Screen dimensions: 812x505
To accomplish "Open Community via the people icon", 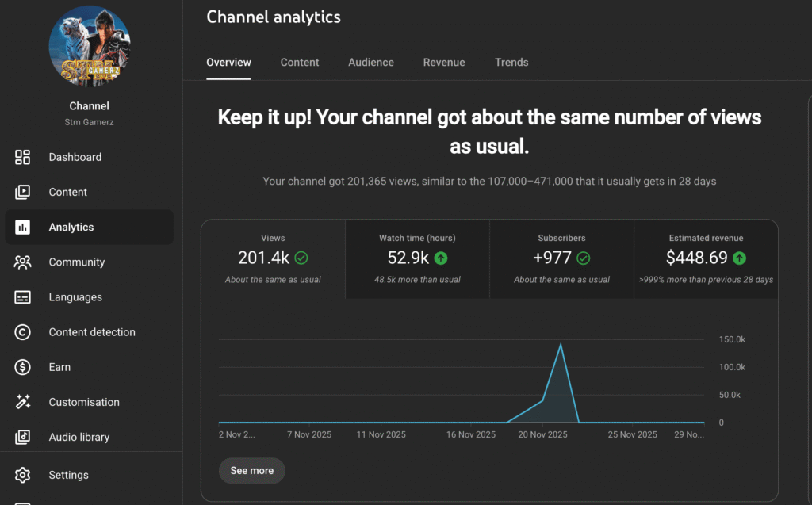I will [22, 262].
